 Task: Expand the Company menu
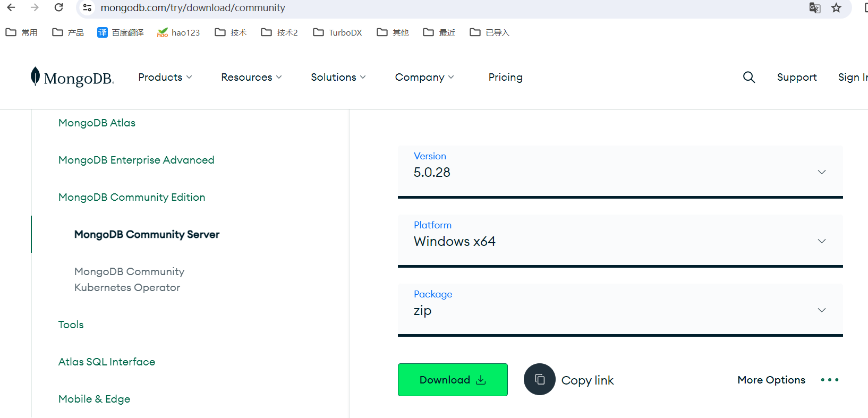[x=425, y=77]
